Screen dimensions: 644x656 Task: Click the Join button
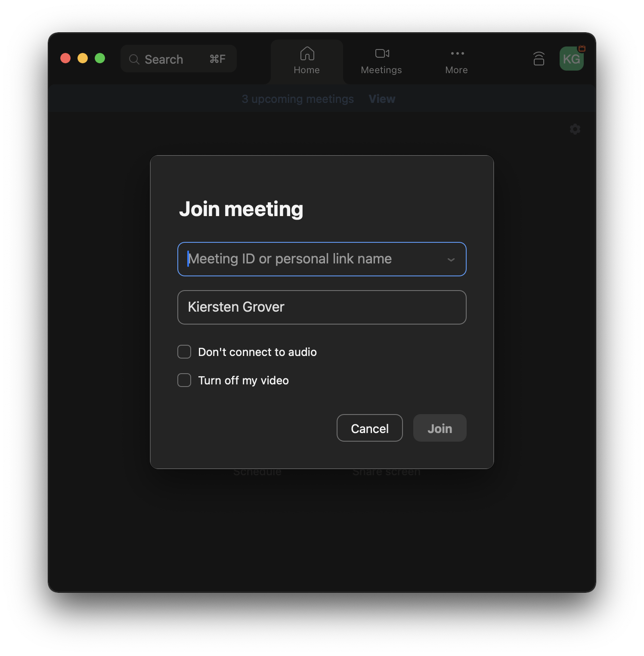coord(440,428)
